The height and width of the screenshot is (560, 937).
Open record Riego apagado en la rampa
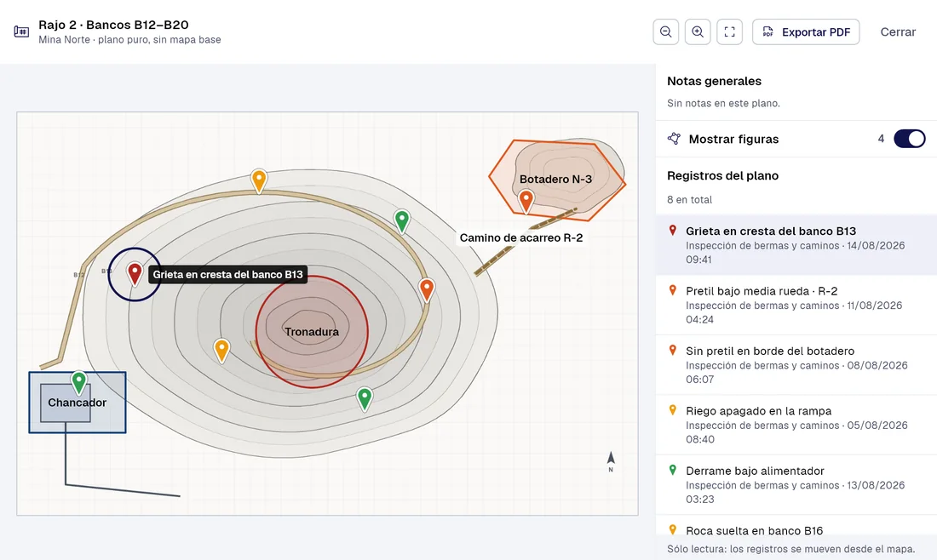tap(796, 425)
